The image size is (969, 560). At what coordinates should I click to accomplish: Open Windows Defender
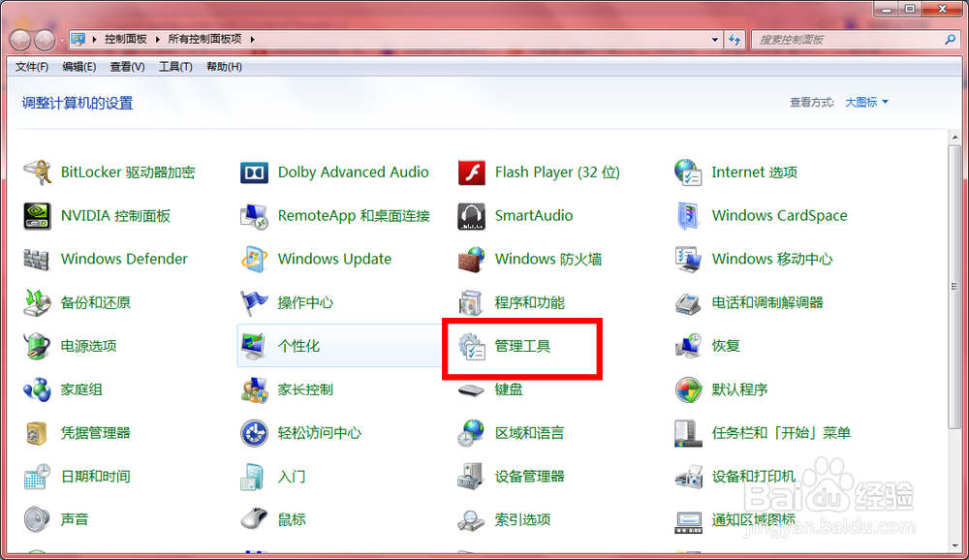(x=124, y=259)
